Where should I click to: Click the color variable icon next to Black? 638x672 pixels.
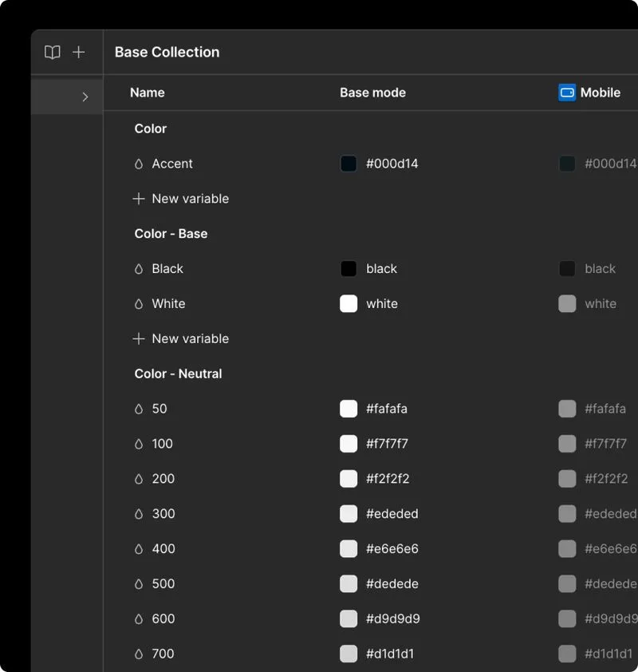[137, 269]
